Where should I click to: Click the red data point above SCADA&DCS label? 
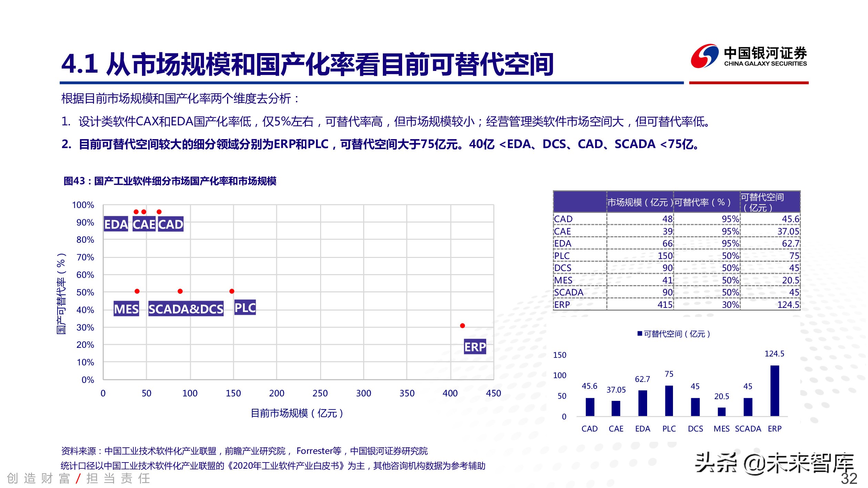[180, 291]
